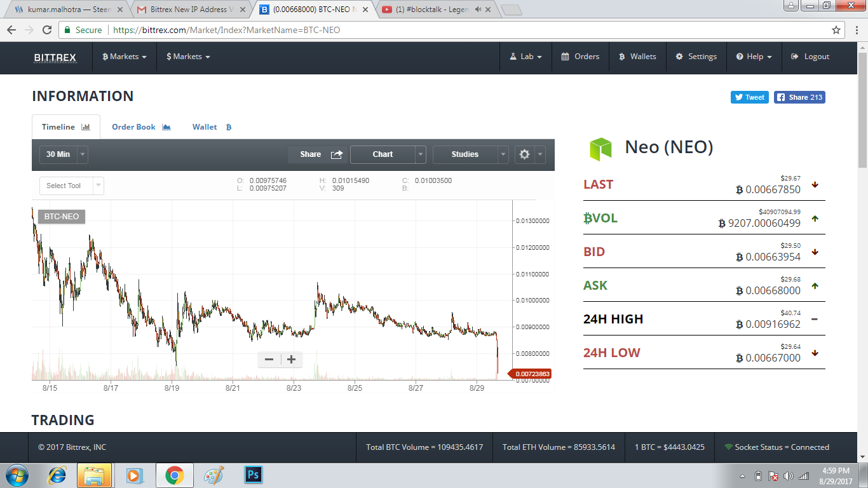Click the Chart type button

point(383,154)
